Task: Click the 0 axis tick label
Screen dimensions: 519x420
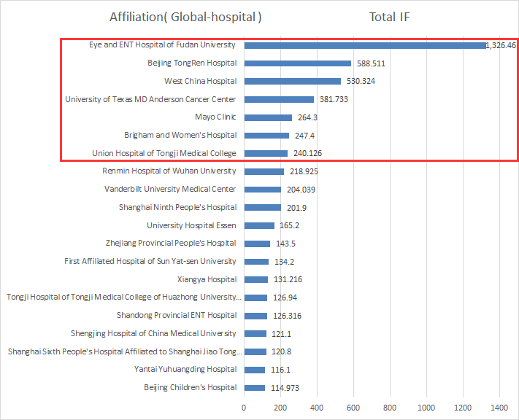Action: 244,408
